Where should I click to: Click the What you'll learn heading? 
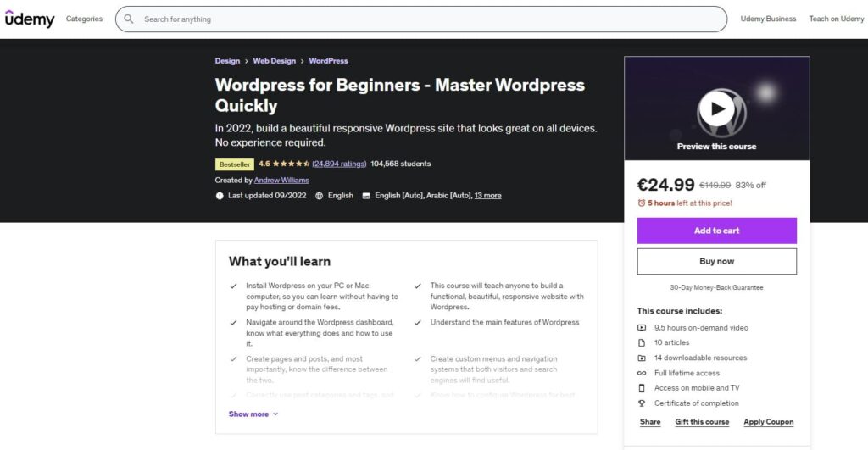coord(280,261)
